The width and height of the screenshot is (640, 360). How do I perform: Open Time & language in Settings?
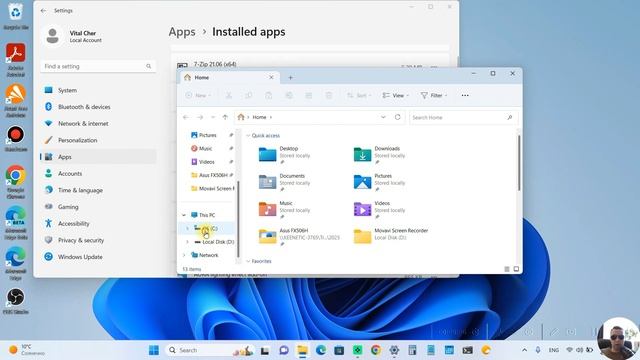98,190
